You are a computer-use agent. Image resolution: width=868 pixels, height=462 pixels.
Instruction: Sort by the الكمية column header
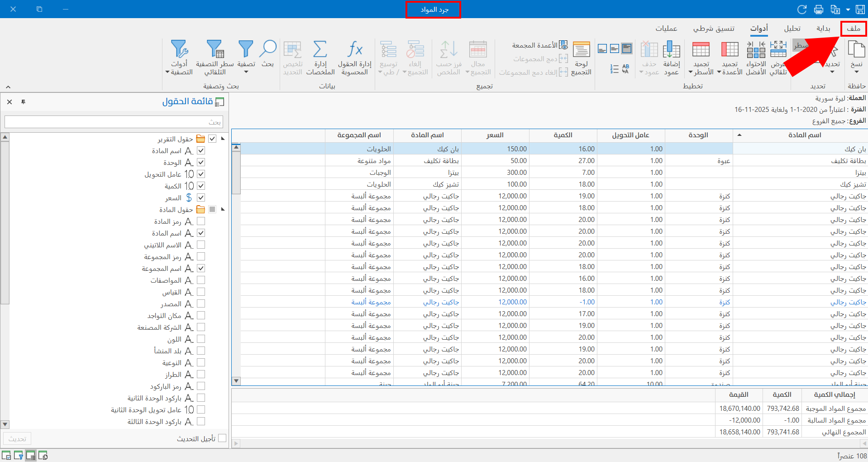[563, 135]
